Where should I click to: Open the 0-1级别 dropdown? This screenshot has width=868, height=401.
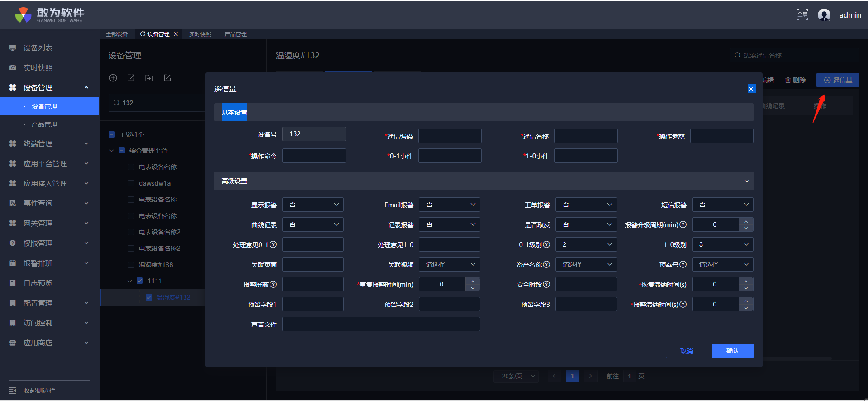point(586,244)
